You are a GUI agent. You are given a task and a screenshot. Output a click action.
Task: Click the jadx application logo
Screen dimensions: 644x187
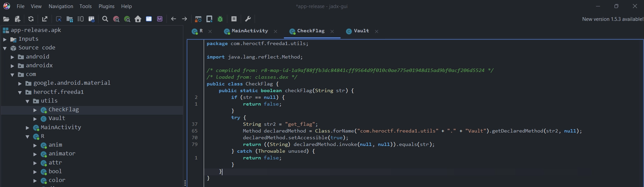click(7, 6)
